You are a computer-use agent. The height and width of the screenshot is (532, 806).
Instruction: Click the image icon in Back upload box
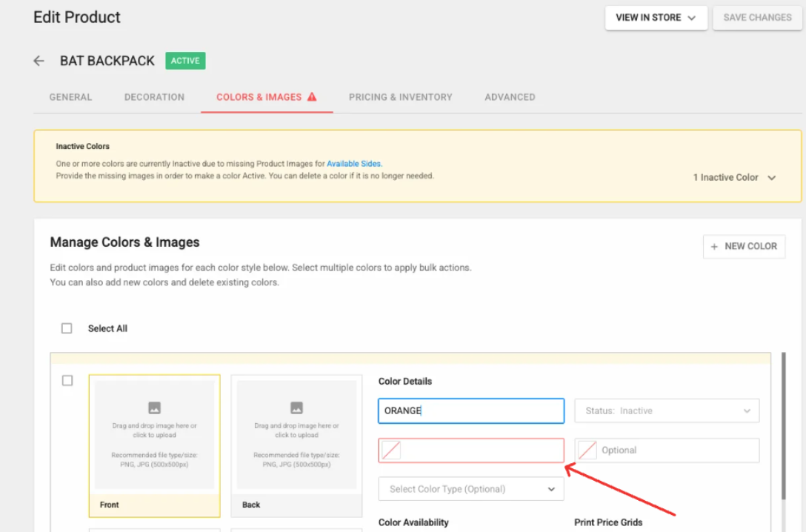(296, 408)
